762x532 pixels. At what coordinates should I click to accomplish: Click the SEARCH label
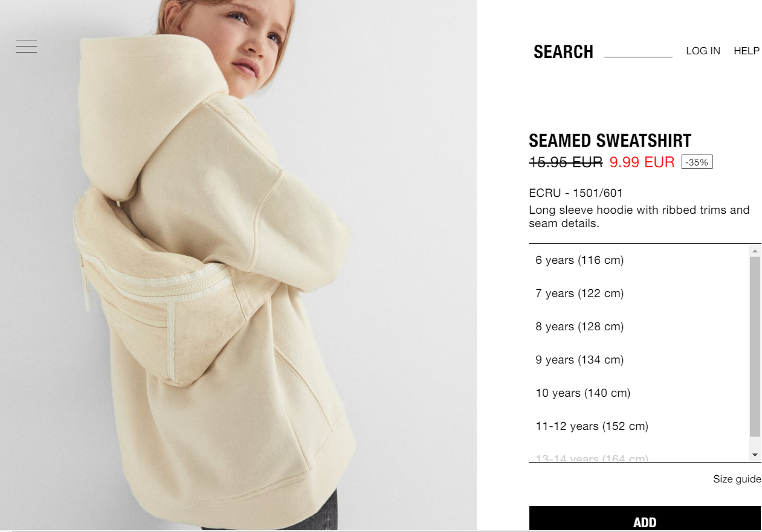[563, 52]
